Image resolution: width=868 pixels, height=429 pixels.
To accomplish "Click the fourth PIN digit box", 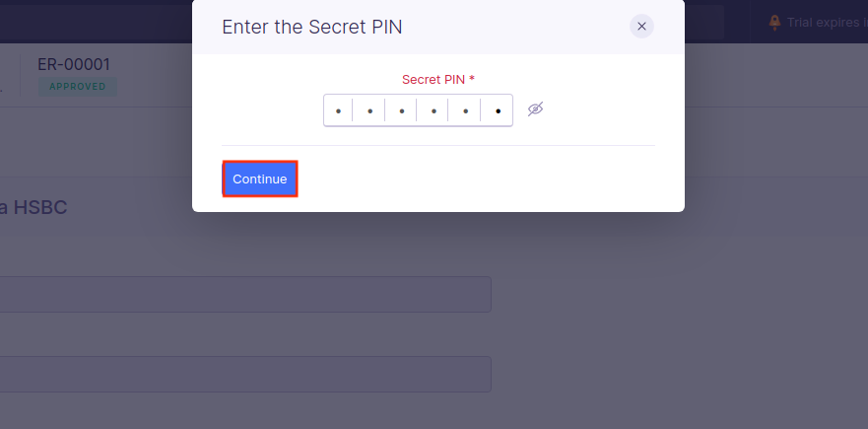I will (x=434, y=110).
